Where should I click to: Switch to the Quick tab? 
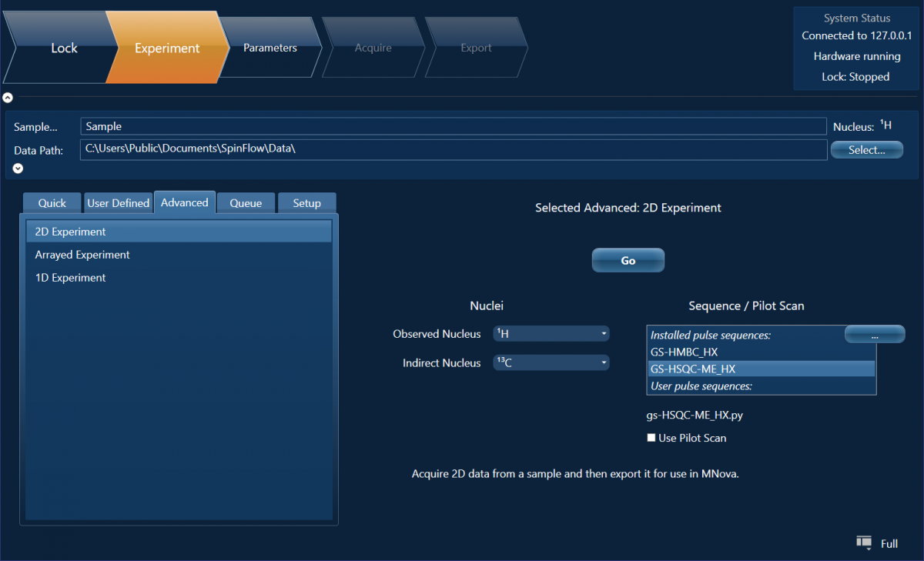tap(52, 203)
